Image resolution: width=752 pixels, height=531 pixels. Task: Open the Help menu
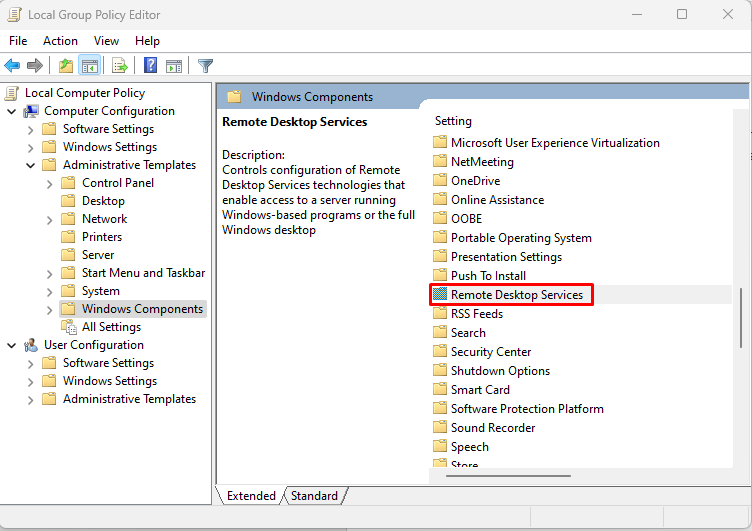click(x=147, y=41)
